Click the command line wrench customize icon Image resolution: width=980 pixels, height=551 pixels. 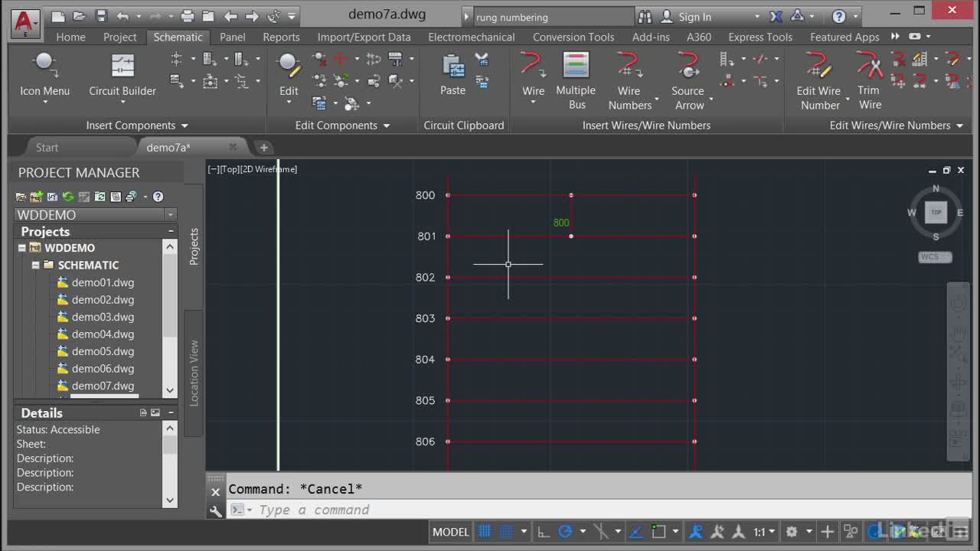(216, 510)
